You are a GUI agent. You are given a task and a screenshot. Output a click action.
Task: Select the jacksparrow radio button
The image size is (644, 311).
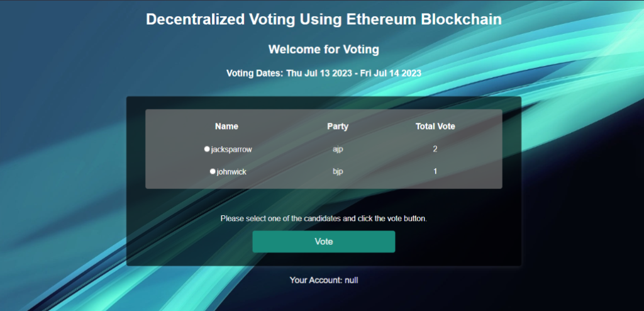click(207, 149)
